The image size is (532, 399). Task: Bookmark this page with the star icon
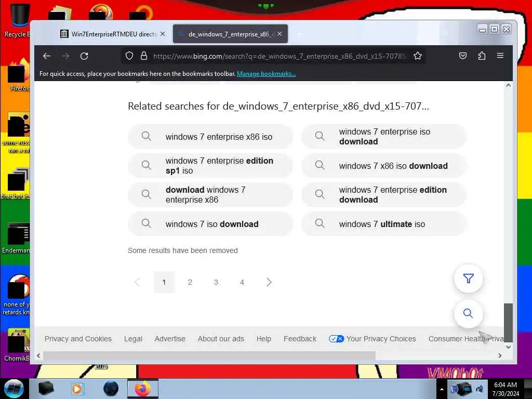(418, 56)
